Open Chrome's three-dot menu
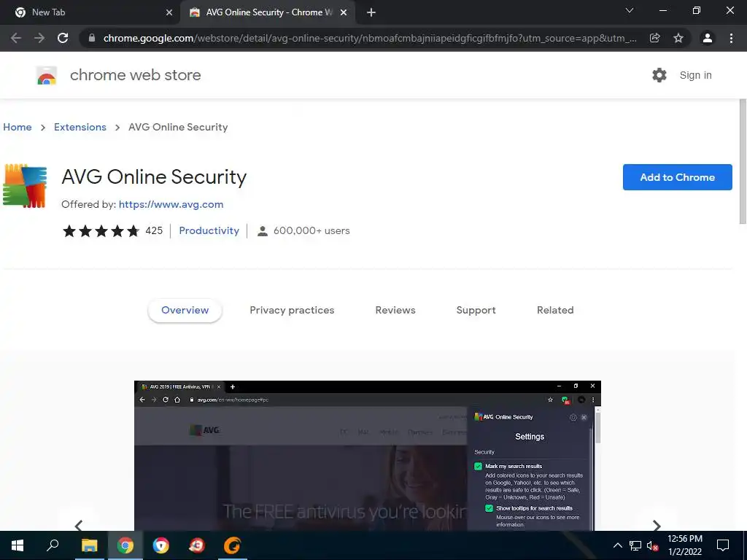This screenshot has height=560, width=747. pos(731,38)
